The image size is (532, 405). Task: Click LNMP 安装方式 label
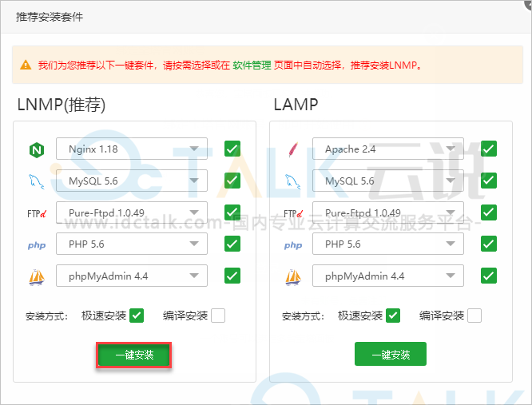(x=47, y=316)
